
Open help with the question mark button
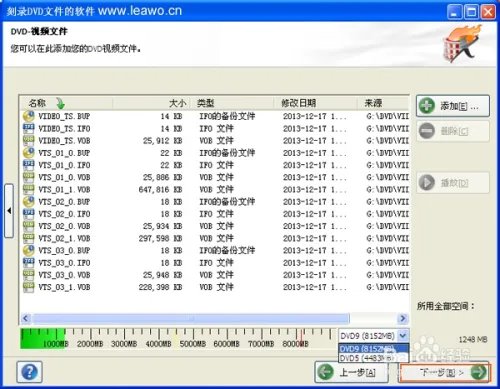point(29,372)
